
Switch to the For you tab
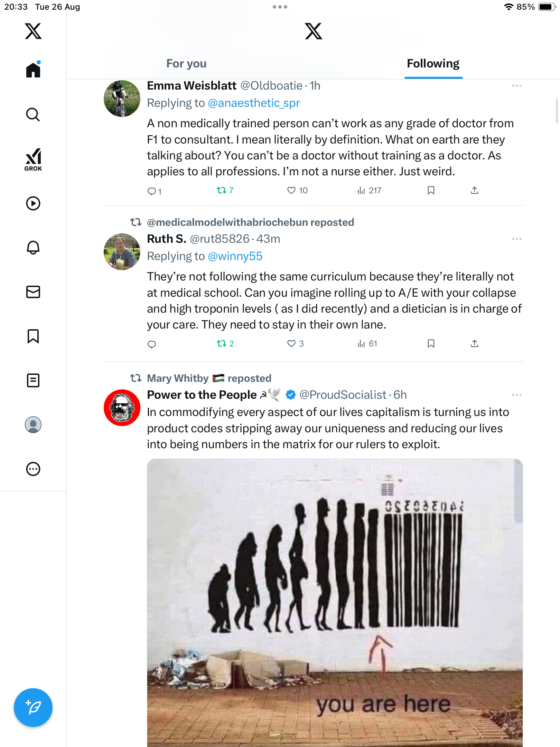[x=186, y=64]
